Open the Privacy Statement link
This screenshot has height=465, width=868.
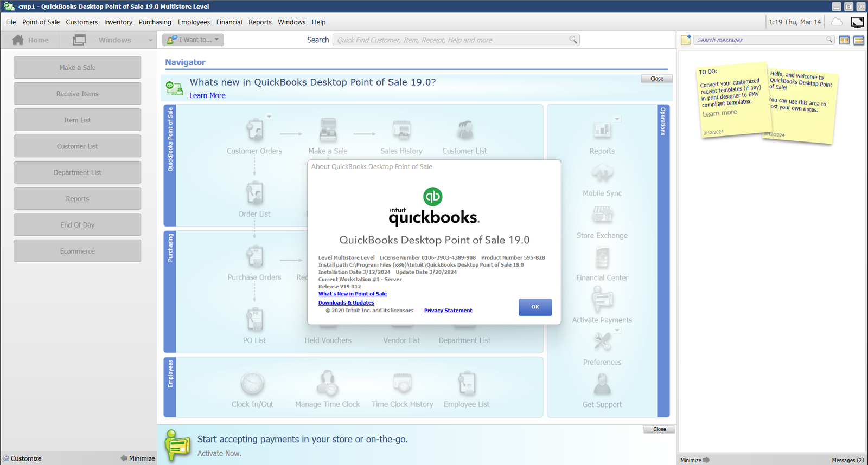[x=448, y=311]
